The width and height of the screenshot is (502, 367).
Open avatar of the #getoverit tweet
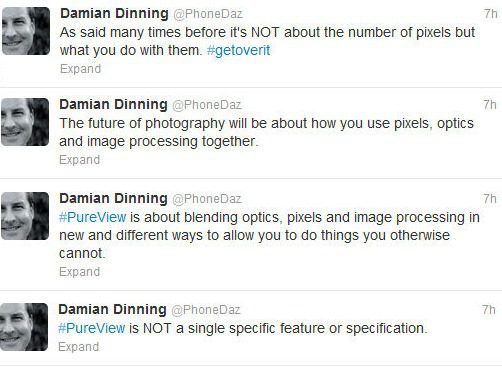26,31
